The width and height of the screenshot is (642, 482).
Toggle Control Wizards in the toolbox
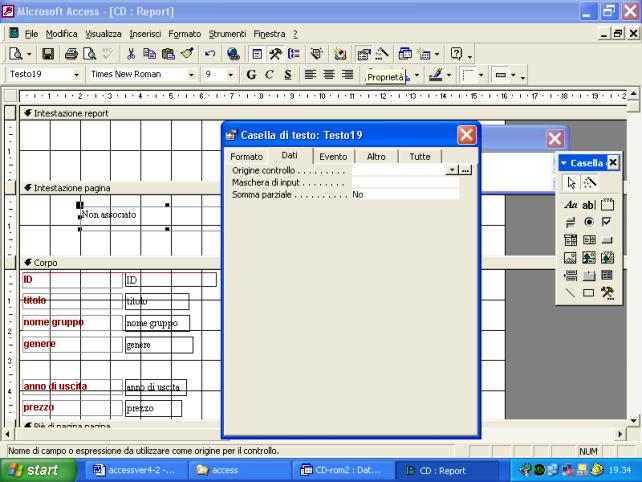pos(590,182)
